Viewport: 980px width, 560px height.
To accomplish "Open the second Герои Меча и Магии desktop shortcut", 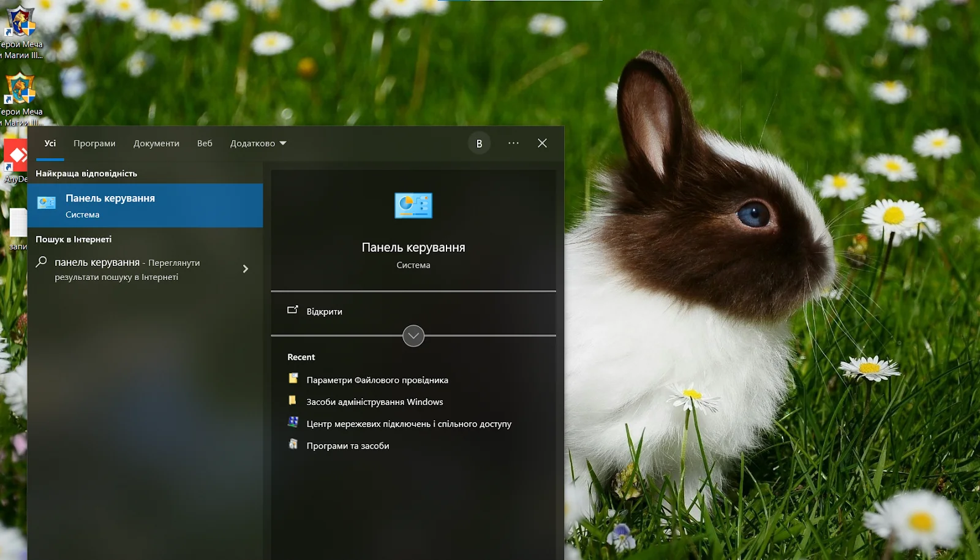I will click(x=20, y=98).
